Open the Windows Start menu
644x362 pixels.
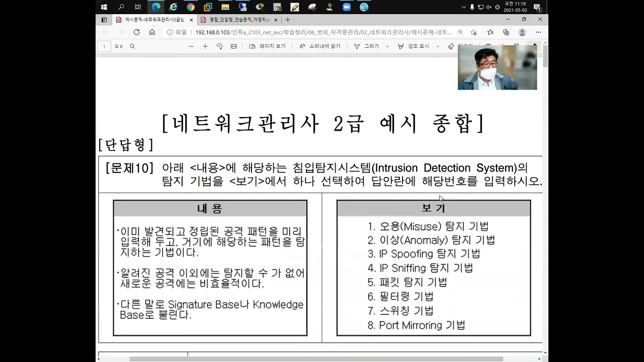coord(104,7)
